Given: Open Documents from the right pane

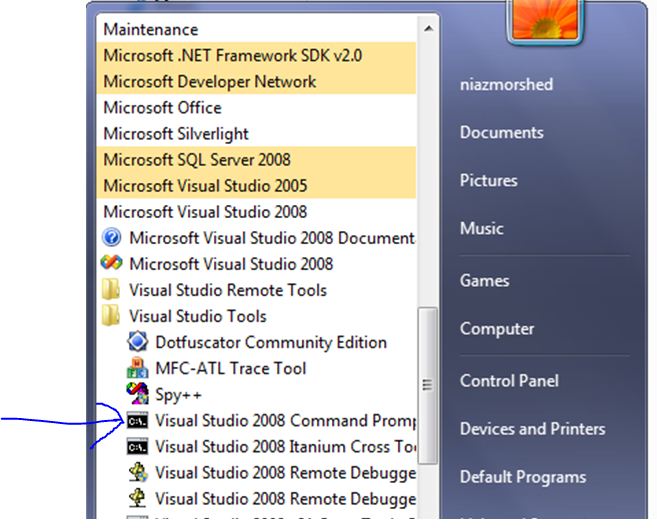Looking at the screenshot, I should point(502,132).
